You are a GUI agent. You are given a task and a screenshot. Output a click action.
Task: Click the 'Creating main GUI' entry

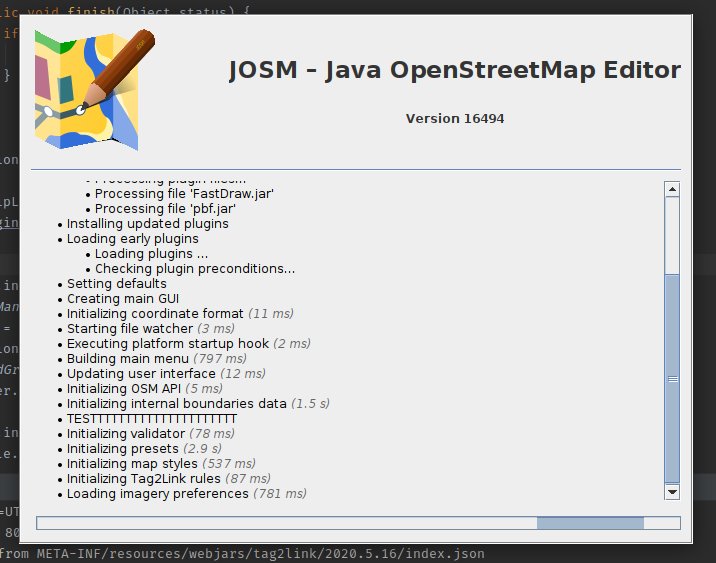tap(123, 299)
